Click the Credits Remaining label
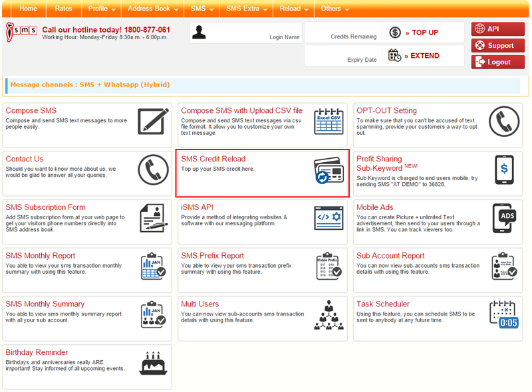This screenshot has height=392, width=532. [354, 37]
